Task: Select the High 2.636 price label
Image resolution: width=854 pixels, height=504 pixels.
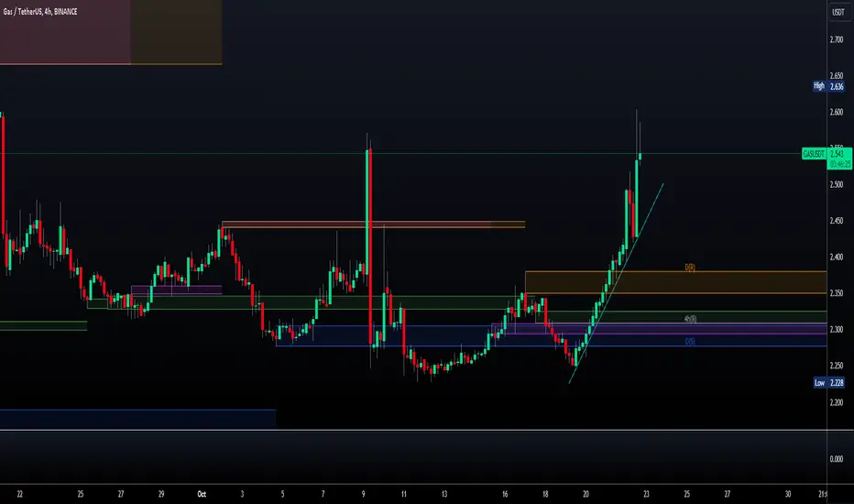Action: (x=828, y=86)
